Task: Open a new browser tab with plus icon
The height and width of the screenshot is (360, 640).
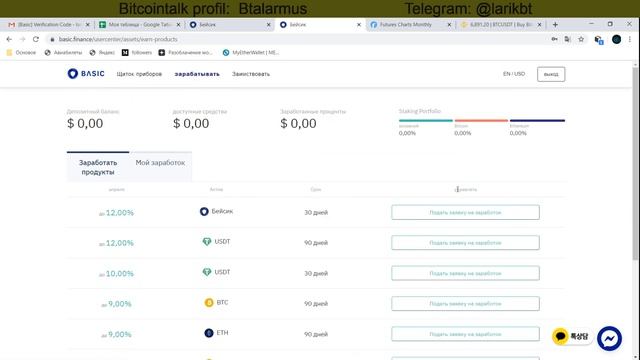Action: [x=555, y=24]
